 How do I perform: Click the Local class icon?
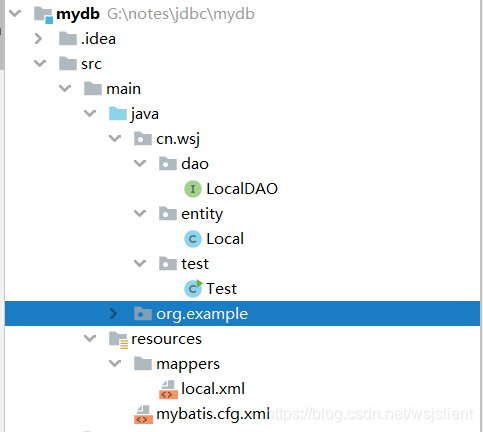[x=193, y=239]
